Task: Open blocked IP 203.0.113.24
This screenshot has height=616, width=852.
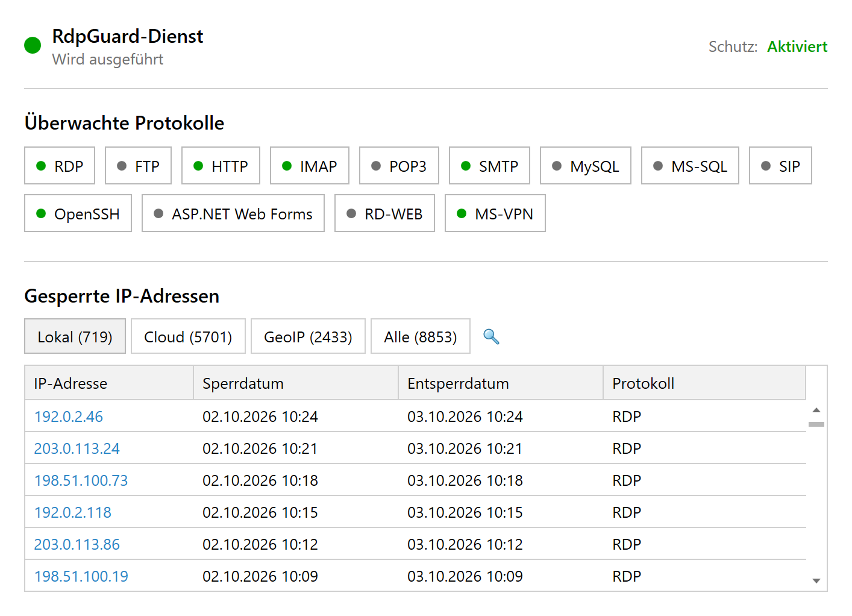Action: coord(77,448)
